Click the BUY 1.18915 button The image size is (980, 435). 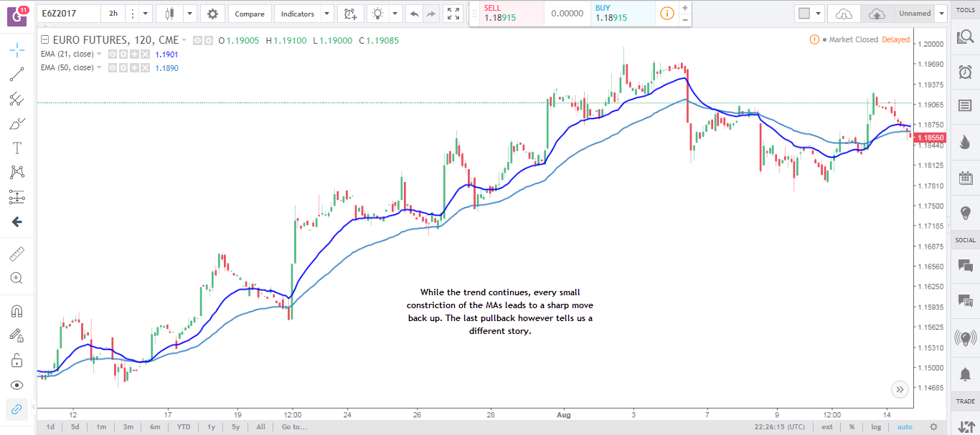point(623,13)
